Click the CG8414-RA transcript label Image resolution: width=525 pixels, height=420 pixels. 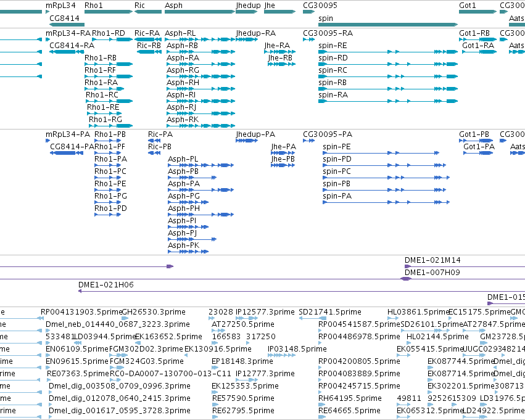click(72, 46)
